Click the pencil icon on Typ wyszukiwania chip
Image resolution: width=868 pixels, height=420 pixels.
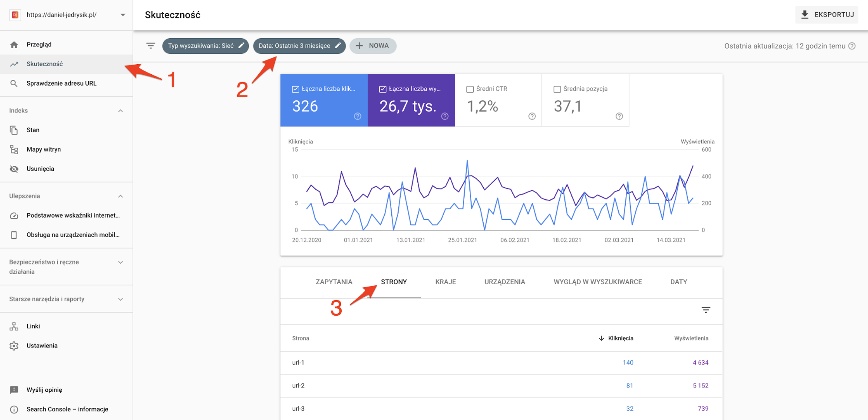coord(241,46)
